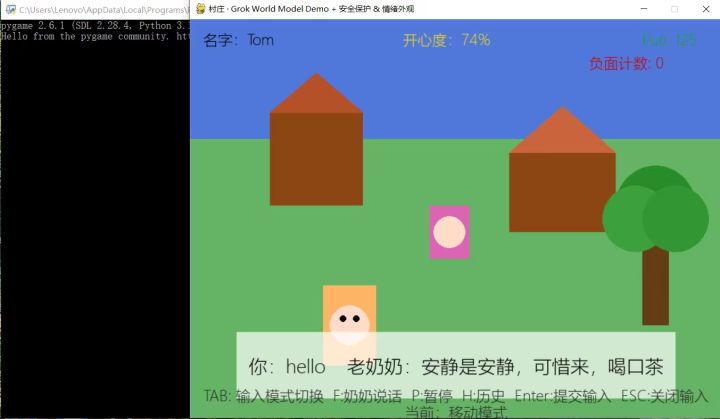The width and height of the screenshot is (720, 419).
Task: Click the console title bar path text
Action: tap(104, 10)
